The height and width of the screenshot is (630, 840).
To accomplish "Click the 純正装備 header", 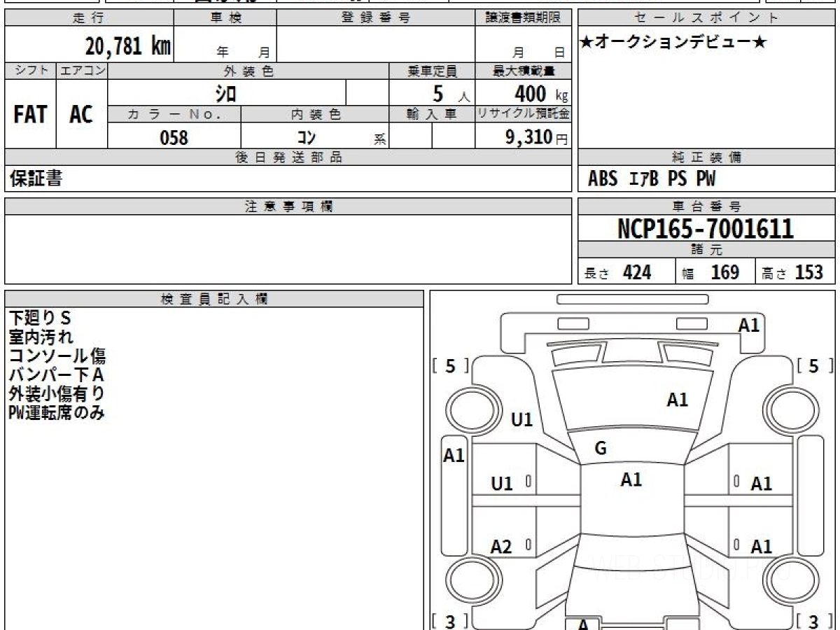I will click(706, 158).
